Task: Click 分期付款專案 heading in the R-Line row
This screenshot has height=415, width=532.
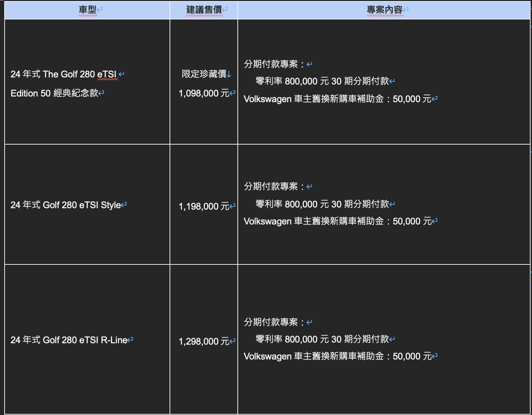Action: click(271, 322)
